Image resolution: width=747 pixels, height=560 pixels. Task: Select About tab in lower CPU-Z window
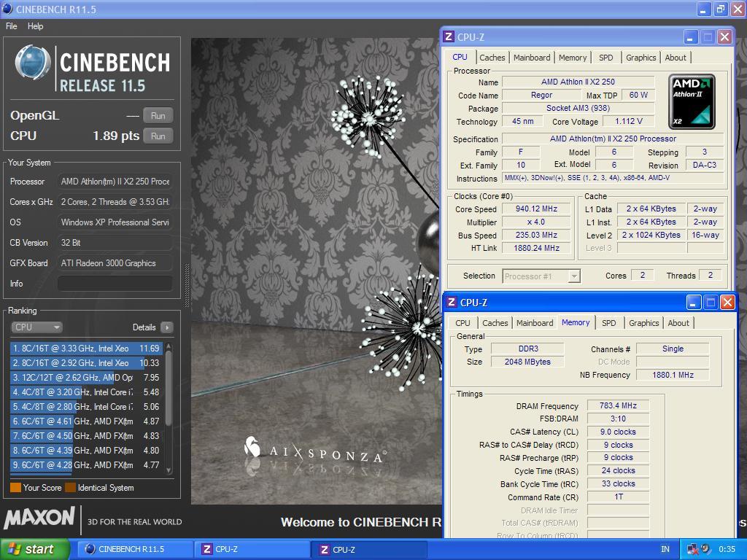pos(678,323)
